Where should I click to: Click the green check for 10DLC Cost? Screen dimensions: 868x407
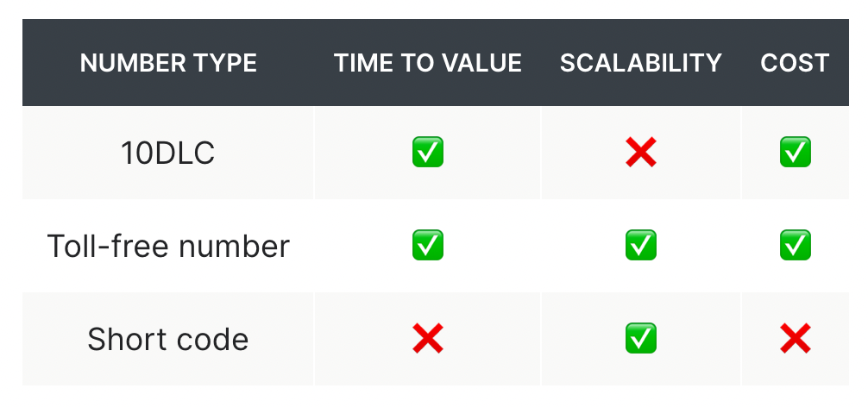coord(796,152)
